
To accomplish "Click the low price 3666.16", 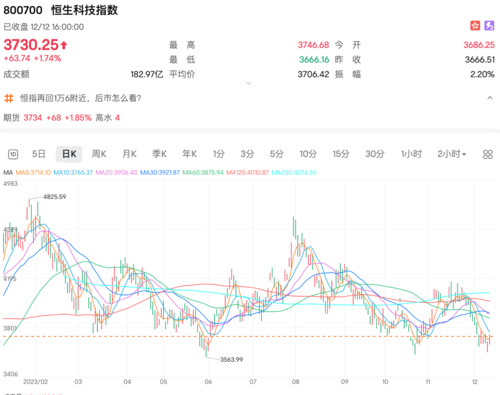I will click(x=314, y=60).
